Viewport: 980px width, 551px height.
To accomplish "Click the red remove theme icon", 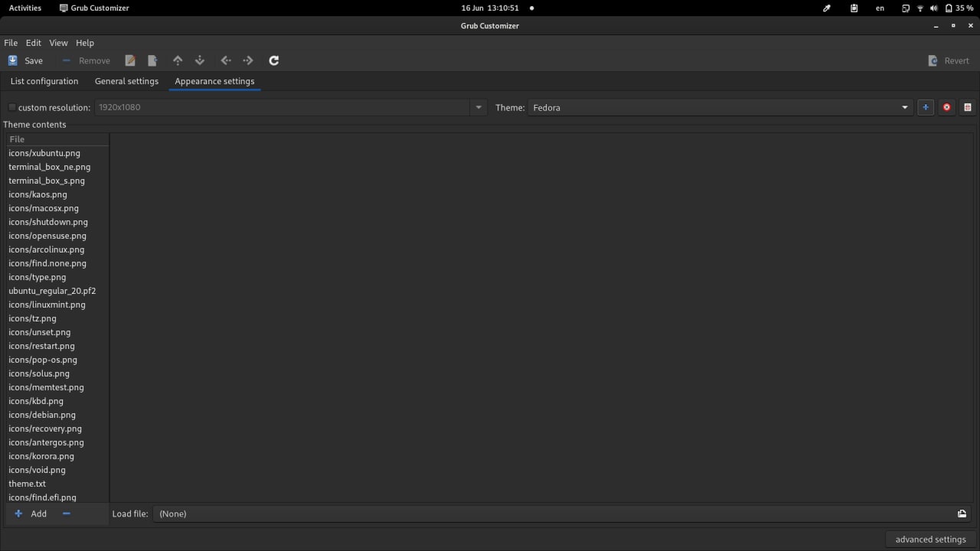I will [x=946, y=107].
